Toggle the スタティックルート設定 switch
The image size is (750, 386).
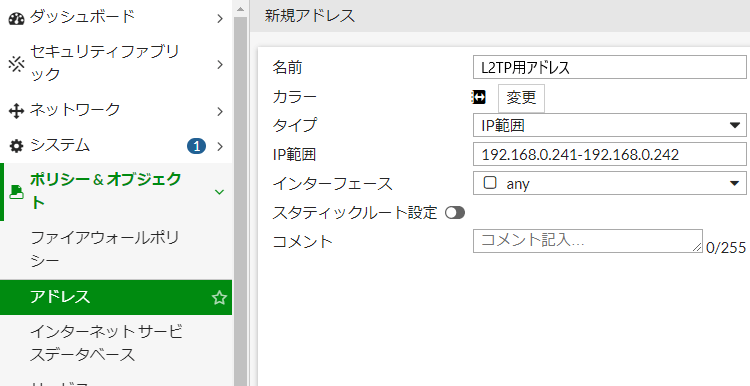click(454, 212)
